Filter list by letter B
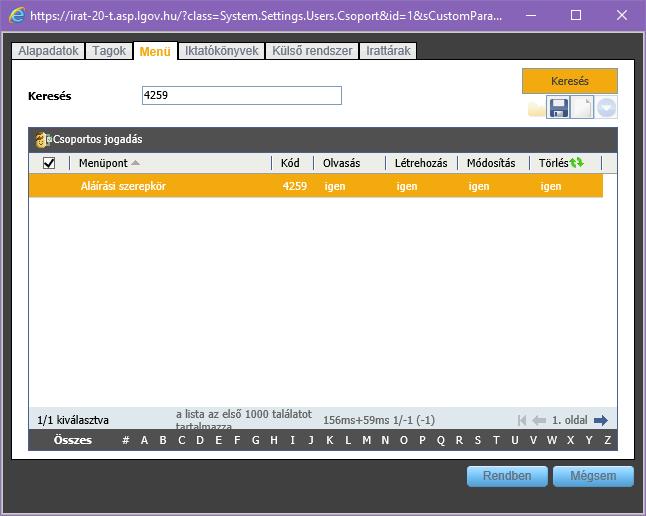This screenshot has width=646, height=516. tap(163, 440)
